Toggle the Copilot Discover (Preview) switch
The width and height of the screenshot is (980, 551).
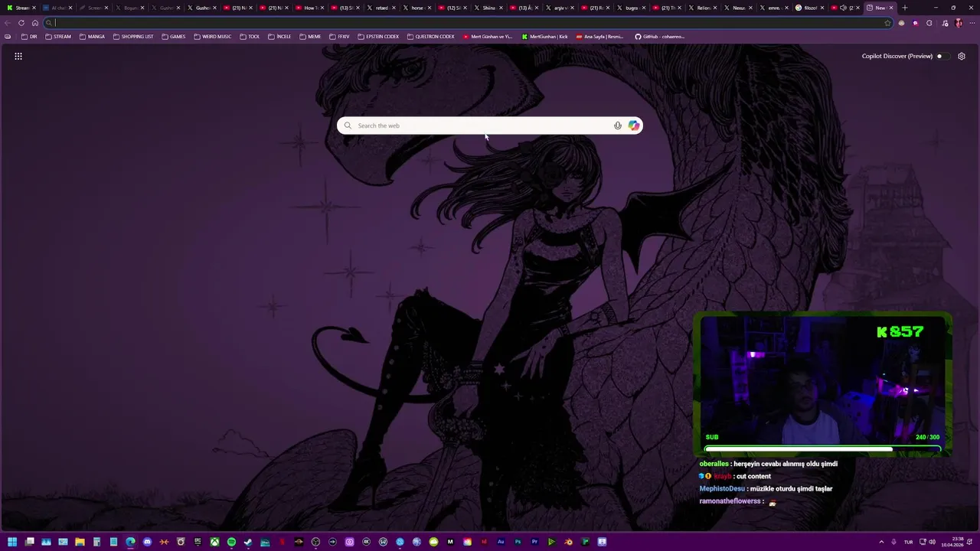[942, 56]
